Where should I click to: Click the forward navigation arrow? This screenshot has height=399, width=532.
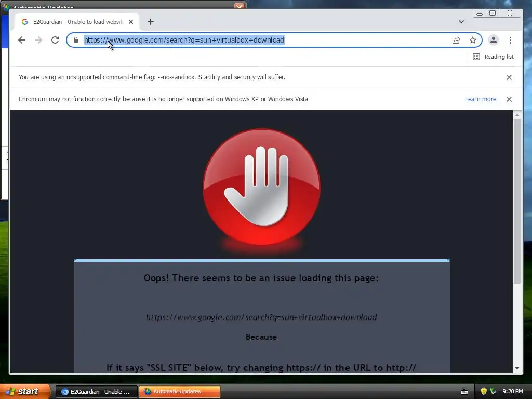coord(38,40)
